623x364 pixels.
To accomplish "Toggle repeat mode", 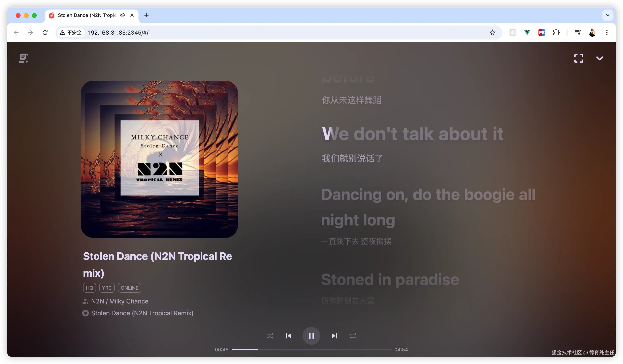I will [x=353, y=336].
